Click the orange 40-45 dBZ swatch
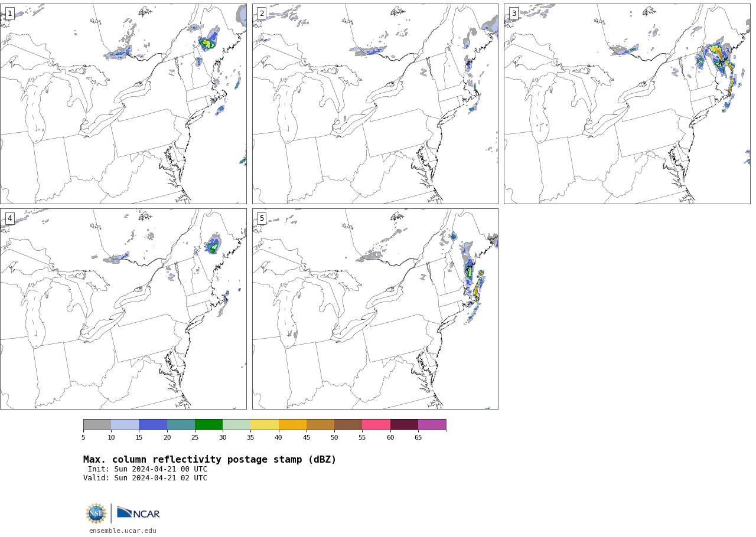This screenshot has width=756, height=537. point(292,425)
